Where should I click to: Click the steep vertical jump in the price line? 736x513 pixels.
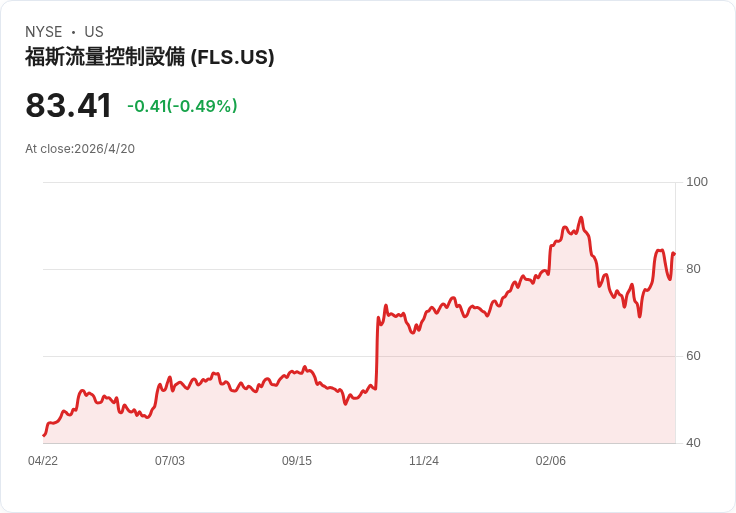coord(377,350)
